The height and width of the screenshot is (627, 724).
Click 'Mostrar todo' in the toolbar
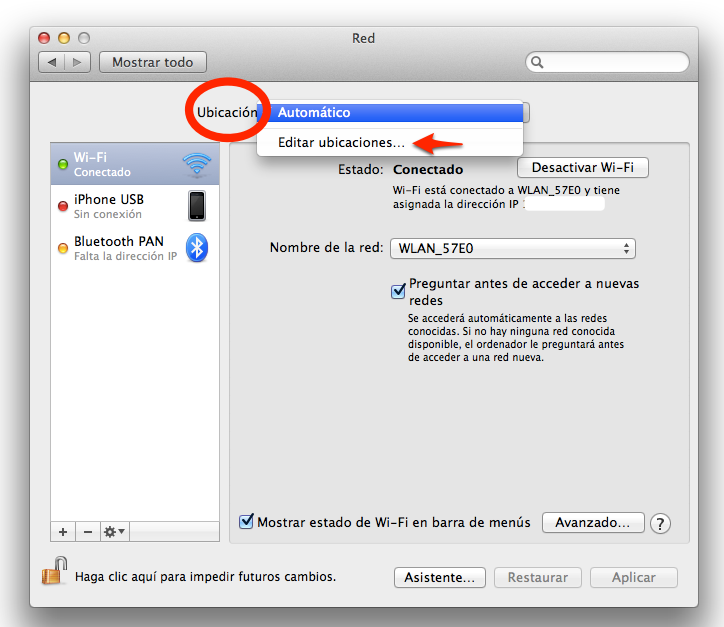(x=152, y=62)
